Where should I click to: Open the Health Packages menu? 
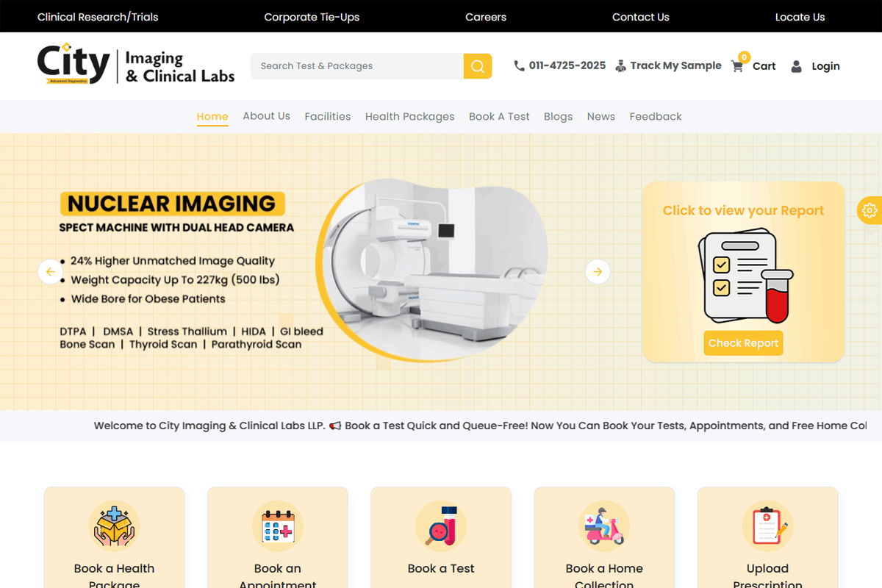(x=409, y=116)
